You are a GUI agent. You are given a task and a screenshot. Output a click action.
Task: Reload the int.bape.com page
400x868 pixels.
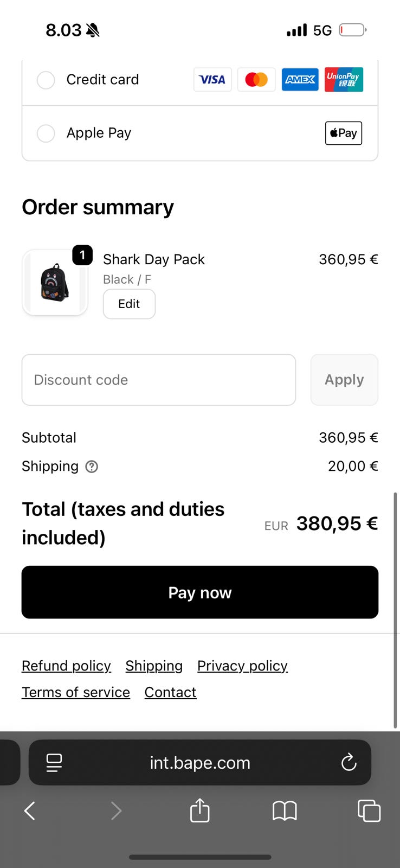click(x=349, y=762)
